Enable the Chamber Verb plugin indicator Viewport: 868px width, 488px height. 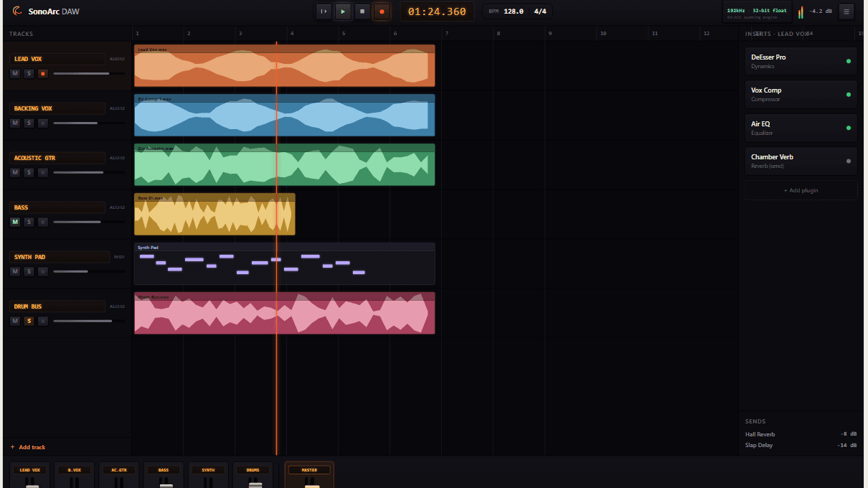point(849,161)
